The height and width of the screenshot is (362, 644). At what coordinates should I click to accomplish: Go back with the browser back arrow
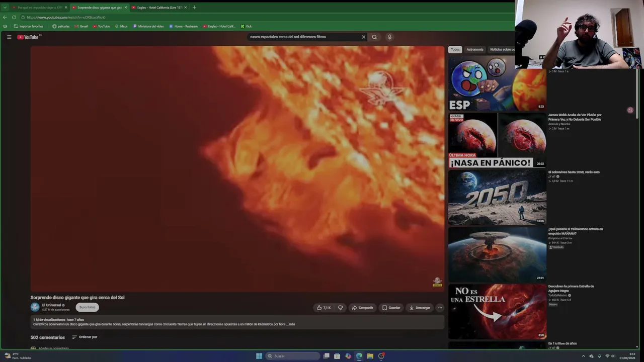tap(5, 17)
